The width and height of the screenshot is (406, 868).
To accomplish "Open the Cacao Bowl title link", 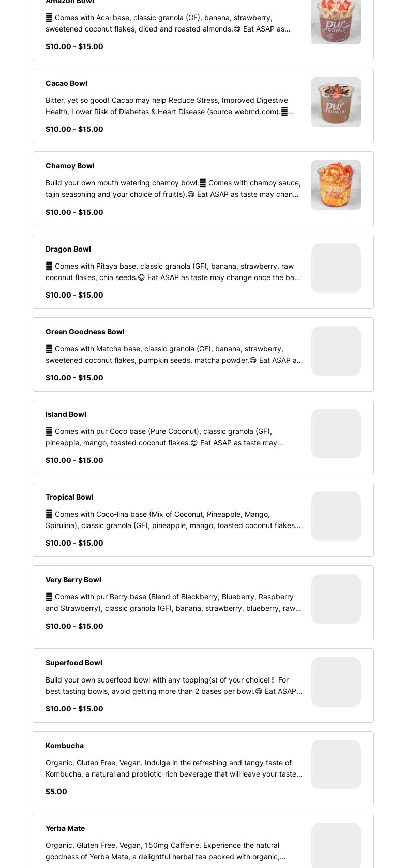I will click(x=66, y=83).
